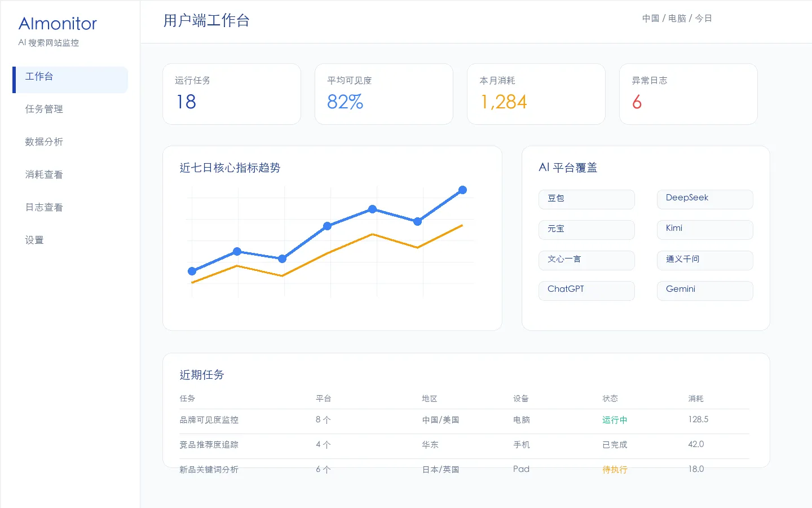
Task: Click the 竞品推荐度追踪 task name
Action: (x=209, y=445)
